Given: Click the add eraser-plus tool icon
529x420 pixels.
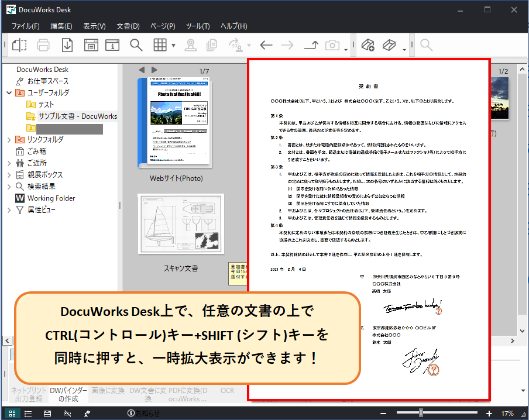Looking at the screenshot, I should coord(367,45).
